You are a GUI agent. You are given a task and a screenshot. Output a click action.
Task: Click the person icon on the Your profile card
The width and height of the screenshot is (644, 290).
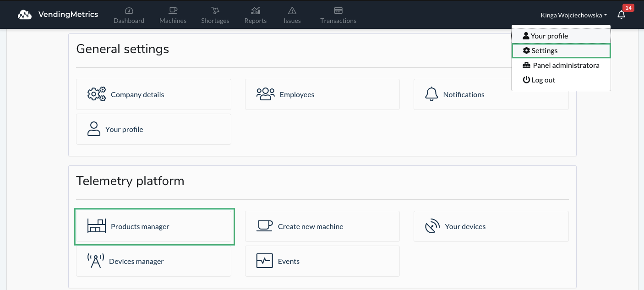[94, 129]
